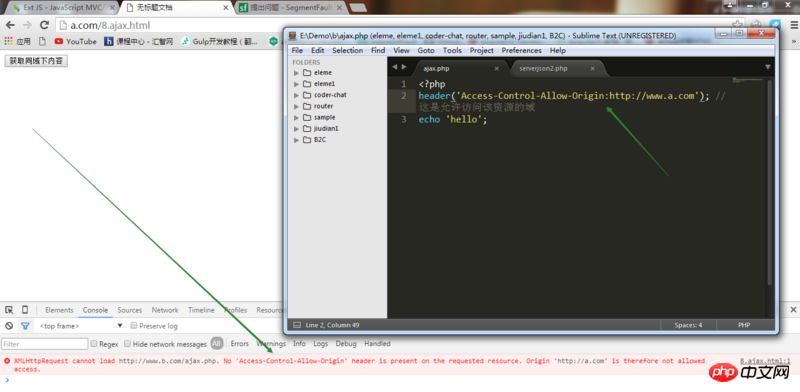Viewport: 800px width, 392px height.
Task: Clear the console with the clear icon
Action: [9, 326]
